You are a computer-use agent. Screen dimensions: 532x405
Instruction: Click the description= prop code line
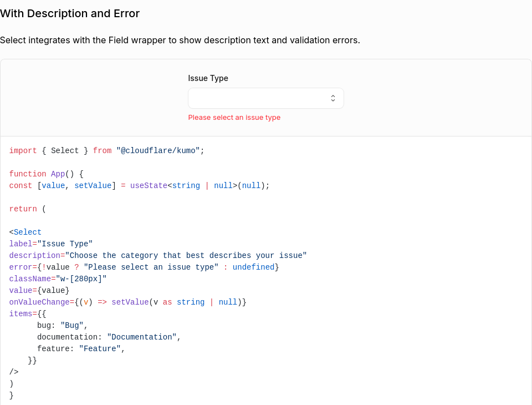(x=158, y=256)
